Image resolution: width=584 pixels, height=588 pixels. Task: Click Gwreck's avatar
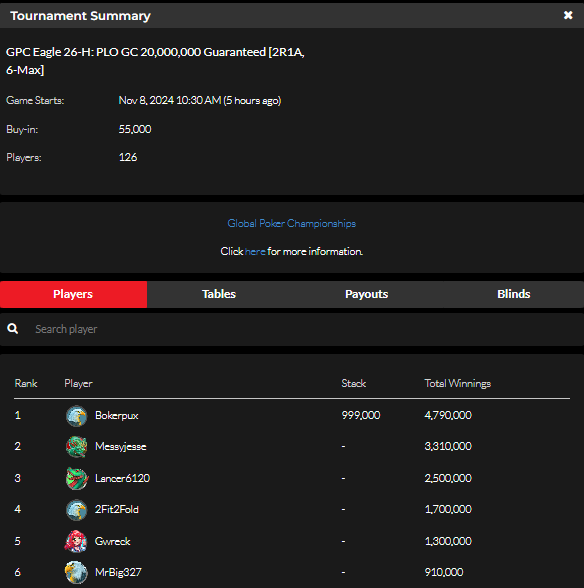click(x=76, y=542)
